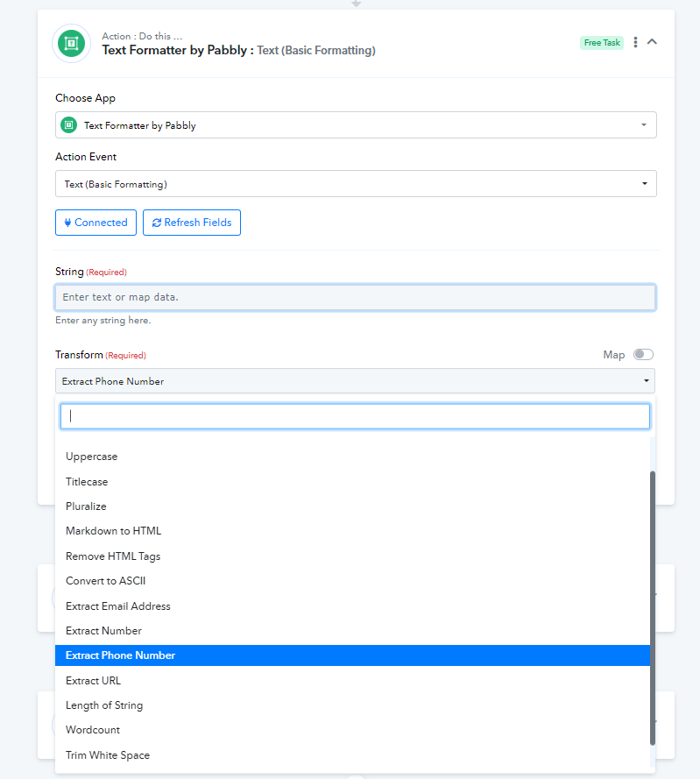Image resolution: width=700 pixels, height=779 pixels.
Task: Select Trim White Space
Action: (352, 755)
